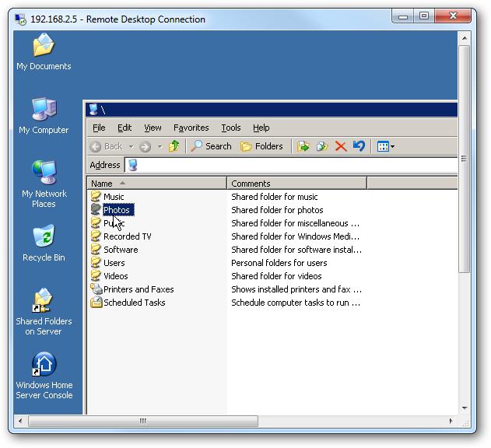The image size is (491, 448).
Task: Open the Favorites menu
Action: tap(191, 128)
